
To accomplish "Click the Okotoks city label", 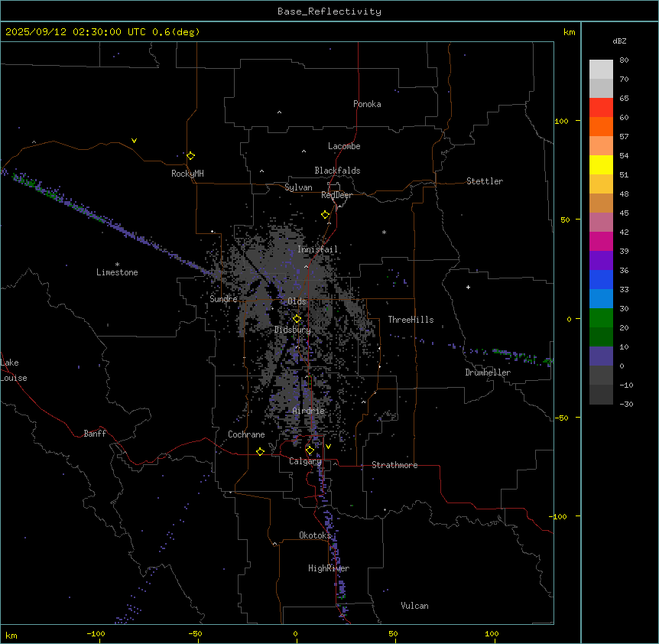I will (315, 535).
